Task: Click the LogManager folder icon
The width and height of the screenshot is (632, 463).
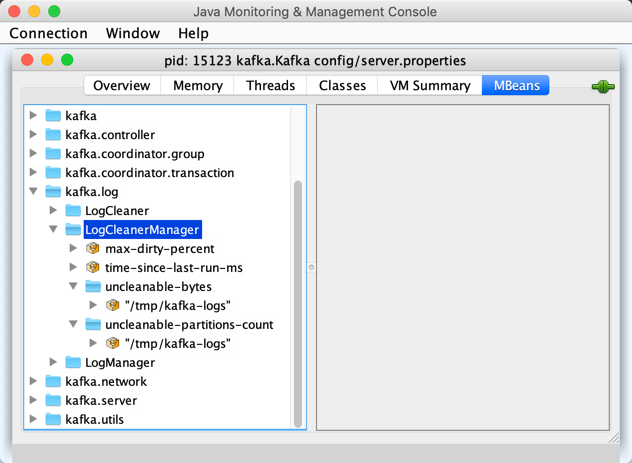Action: point(73,363)
